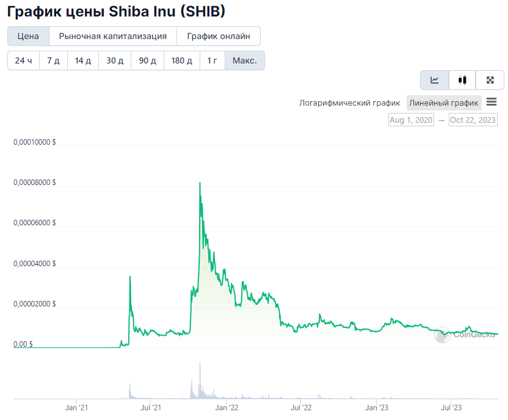
Task: Set the range to 180 д
Action: point(182,60)
